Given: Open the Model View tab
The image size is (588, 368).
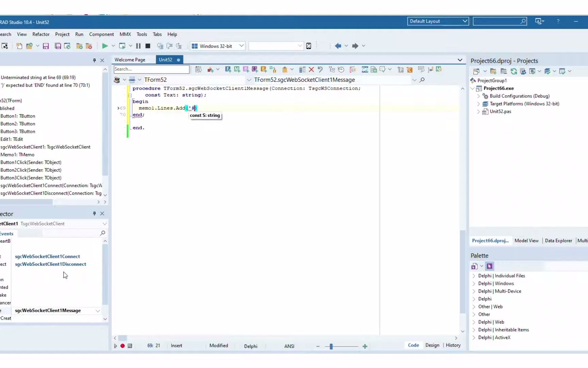Looking at the screenshot, I should [x=526, y=241].
